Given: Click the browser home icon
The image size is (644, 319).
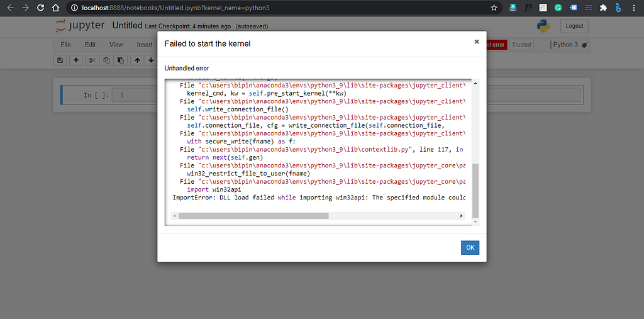Looking at the screenshot, I should tap(55, 8).
